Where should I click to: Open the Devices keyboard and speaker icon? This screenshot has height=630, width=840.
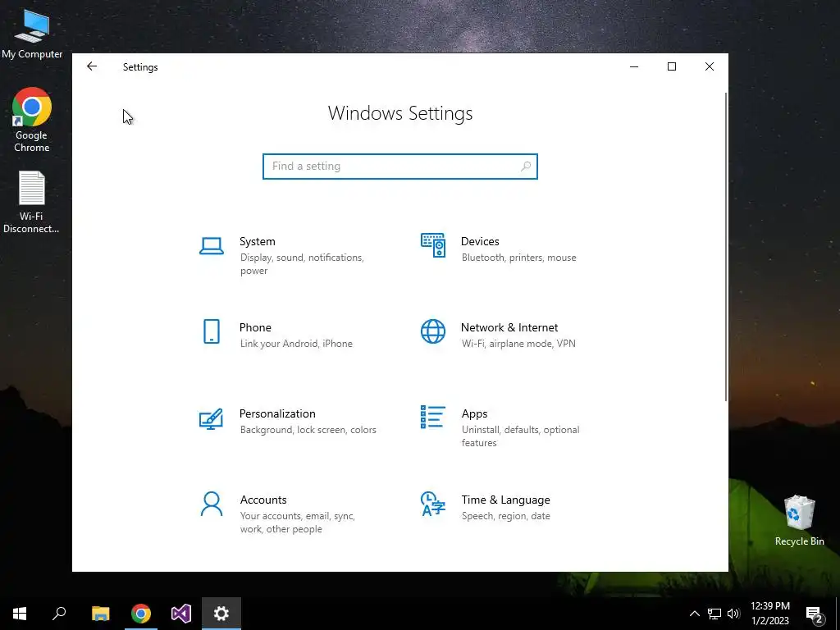coord(433,245)
